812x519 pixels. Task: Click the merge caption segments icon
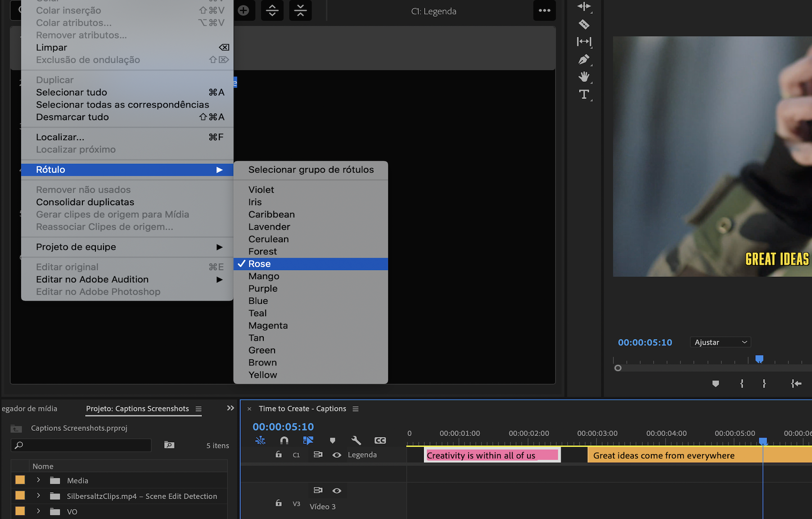(301, 10)
